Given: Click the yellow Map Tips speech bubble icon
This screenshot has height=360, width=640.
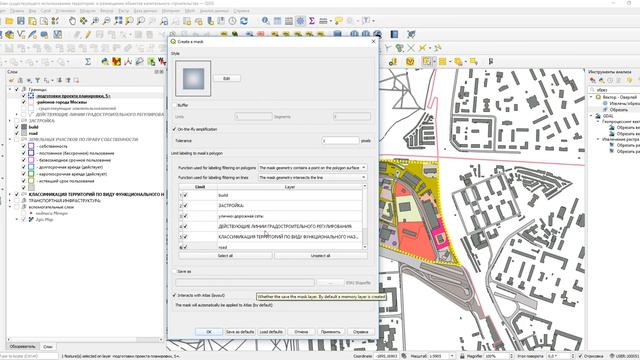Looking at the screenshot, I should [x=339, y=21].
